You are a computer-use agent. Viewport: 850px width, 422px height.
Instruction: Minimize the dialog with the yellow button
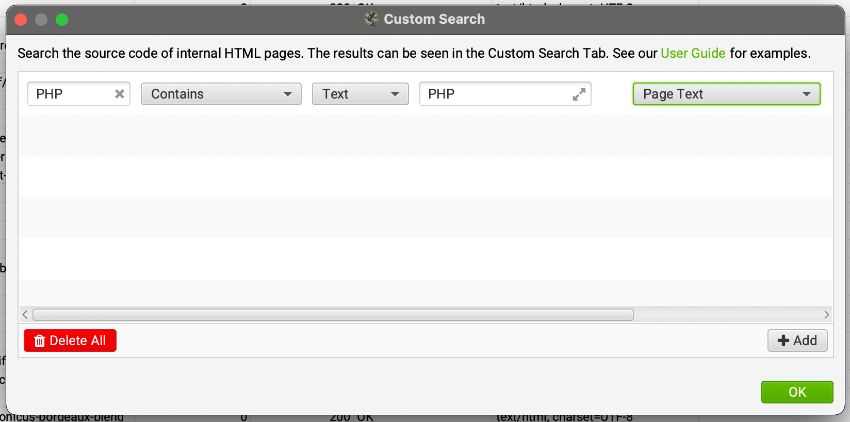[41, 19]
